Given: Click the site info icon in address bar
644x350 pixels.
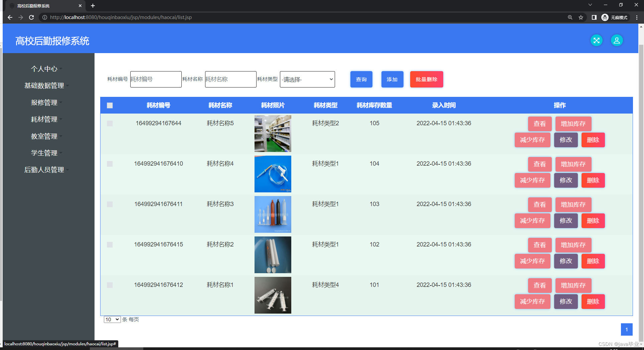Looking at the screenshot, I should click(44, 17).
